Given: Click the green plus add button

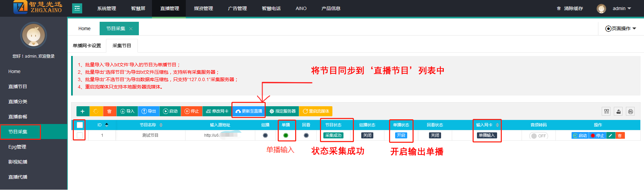Looking at the screenshot, I should [x=83, y=111].
